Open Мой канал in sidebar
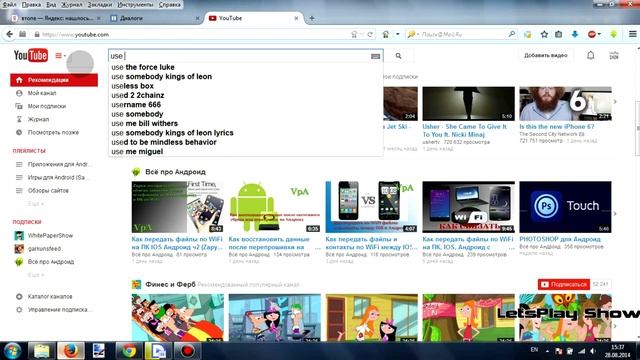 click(x=42, y=93)
